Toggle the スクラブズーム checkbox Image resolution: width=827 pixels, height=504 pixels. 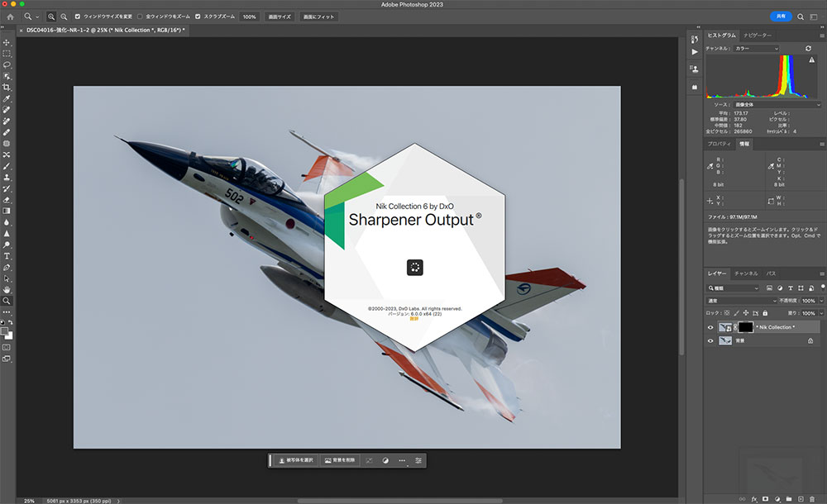point(198,17)
